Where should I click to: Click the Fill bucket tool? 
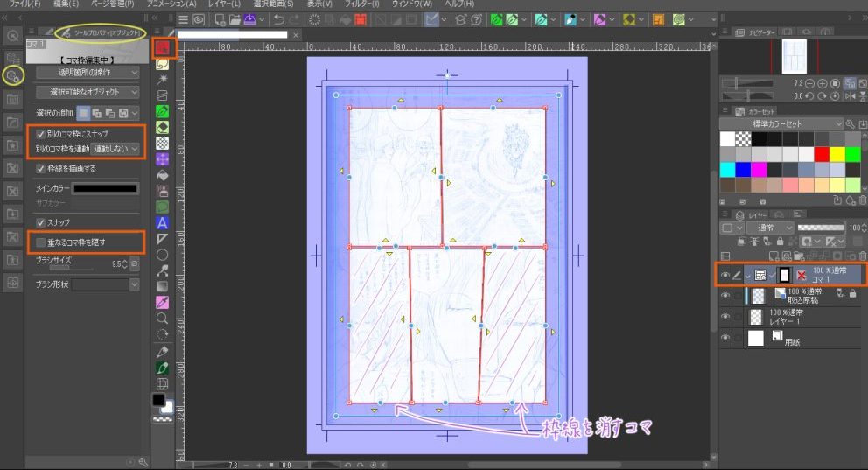click(162, 175)
